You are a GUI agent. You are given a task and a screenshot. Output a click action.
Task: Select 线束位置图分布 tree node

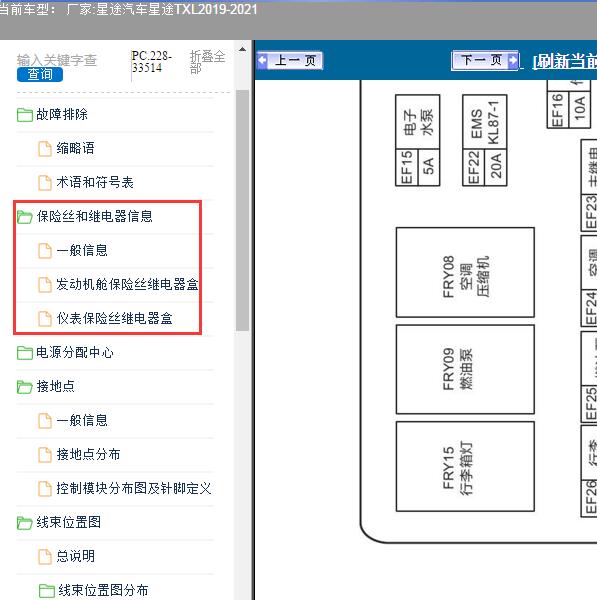tap(103, 590)
